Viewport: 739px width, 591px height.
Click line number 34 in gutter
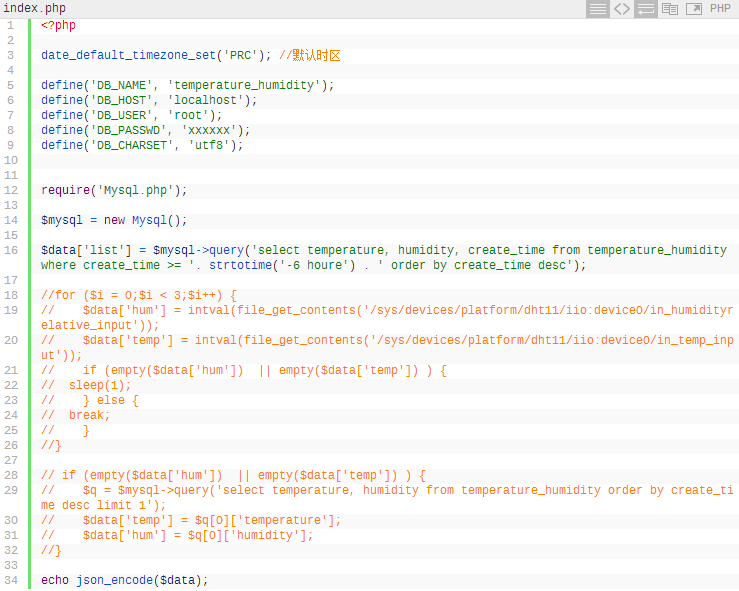coord(10,580)
